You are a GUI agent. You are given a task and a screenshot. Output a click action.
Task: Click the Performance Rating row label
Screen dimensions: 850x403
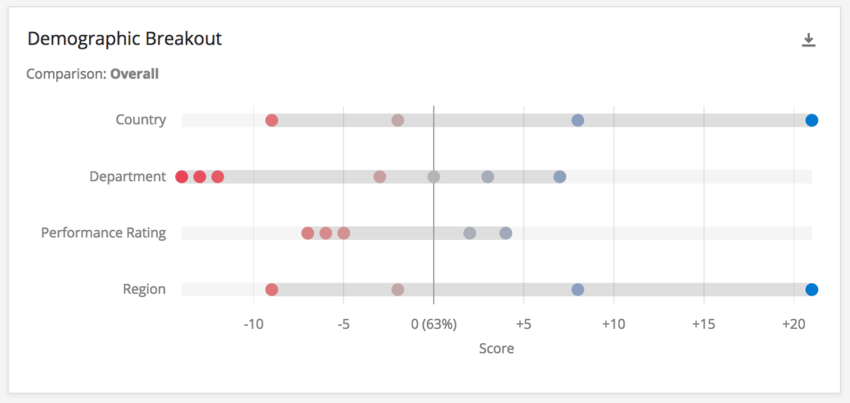103,233
